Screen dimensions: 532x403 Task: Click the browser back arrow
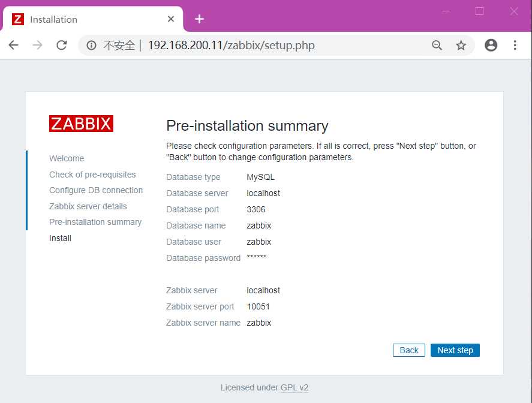point(14,45)
